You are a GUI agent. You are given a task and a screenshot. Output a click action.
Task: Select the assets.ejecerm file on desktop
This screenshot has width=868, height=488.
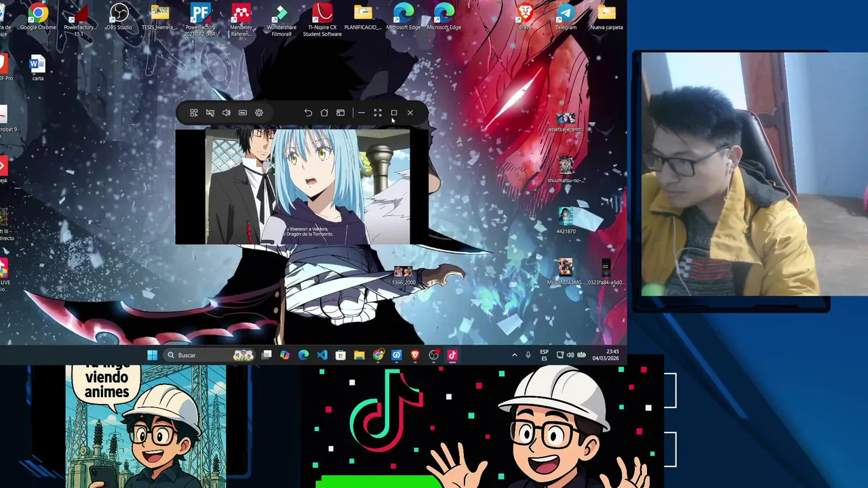coord(566,123)
